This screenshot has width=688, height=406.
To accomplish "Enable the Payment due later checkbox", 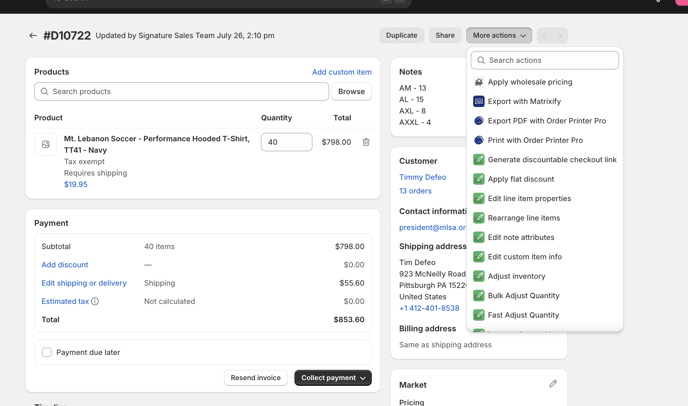I will (47, 352).
